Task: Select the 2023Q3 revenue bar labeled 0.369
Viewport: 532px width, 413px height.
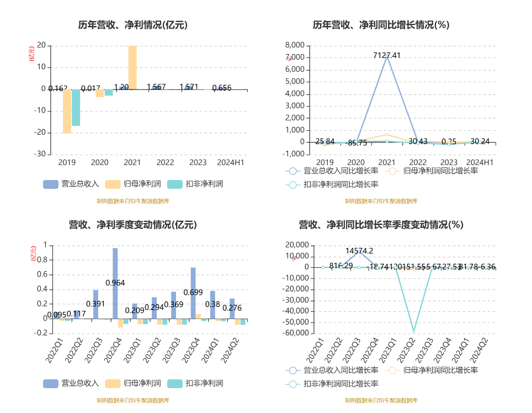Action: point(174,305)
